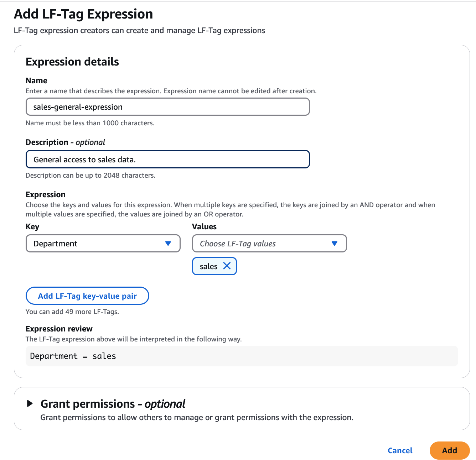Select the sales value chip

click(208, 266)
